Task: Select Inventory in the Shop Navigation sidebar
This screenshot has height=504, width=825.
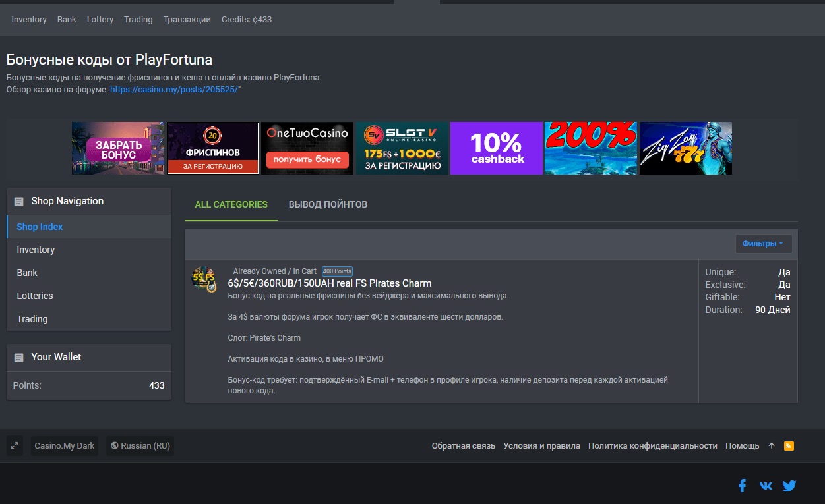Action: click(x=89, y=250)
